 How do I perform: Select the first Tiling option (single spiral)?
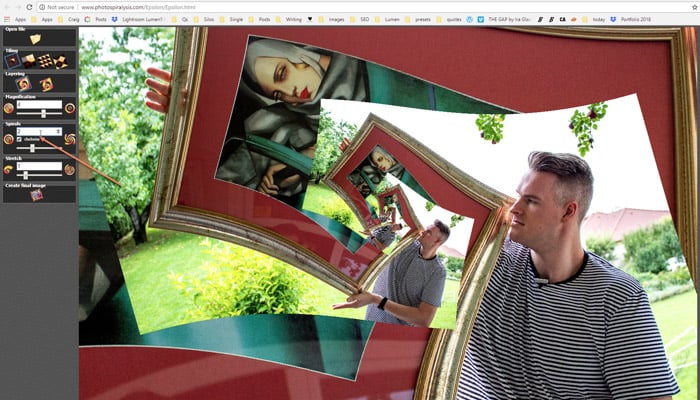[12, 61]
